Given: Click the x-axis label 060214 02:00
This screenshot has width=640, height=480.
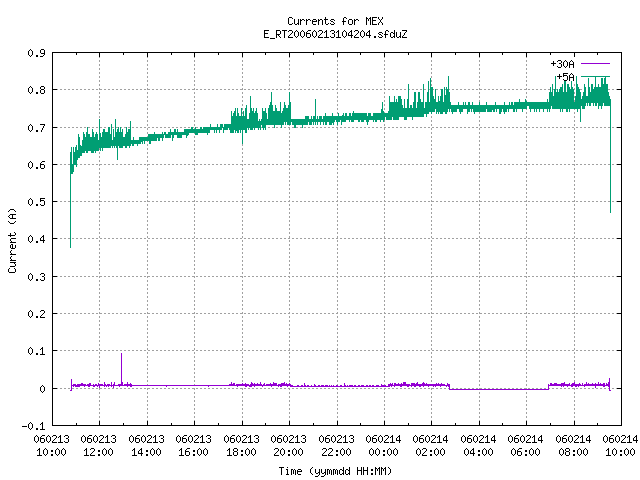Looking at the screenshot, I should [431, 446].
